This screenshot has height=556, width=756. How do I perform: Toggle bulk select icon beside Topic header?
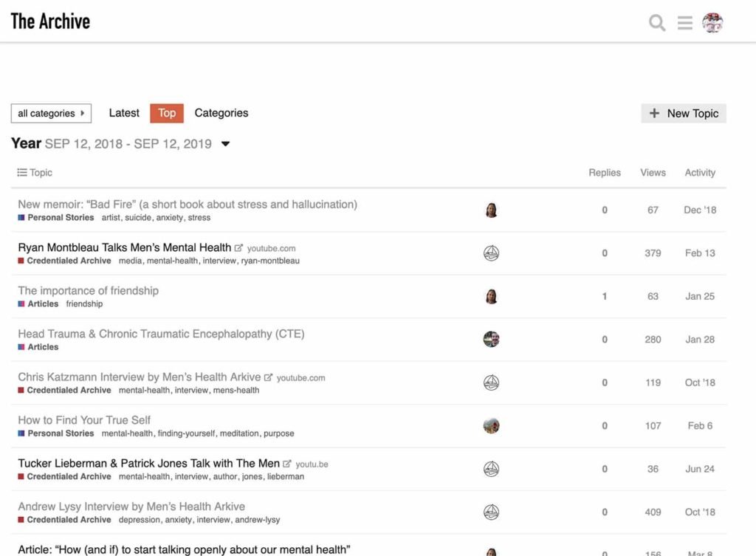tap(22, 173)
